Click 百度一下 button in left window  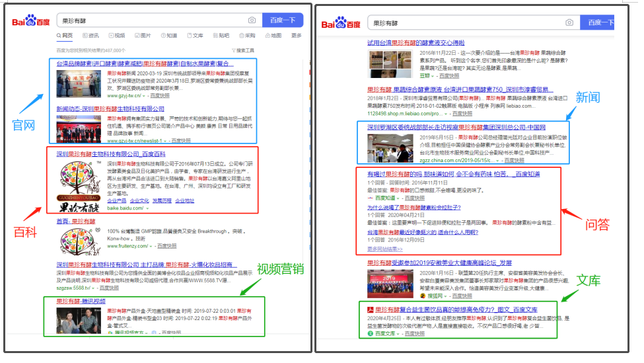click(283, 20)
